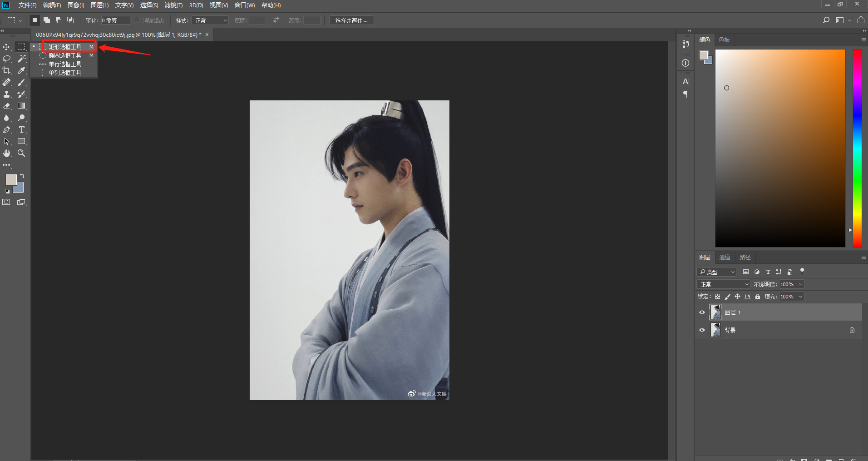
Task: Select the Healing Brush tool
Action: tap(6, 82)
